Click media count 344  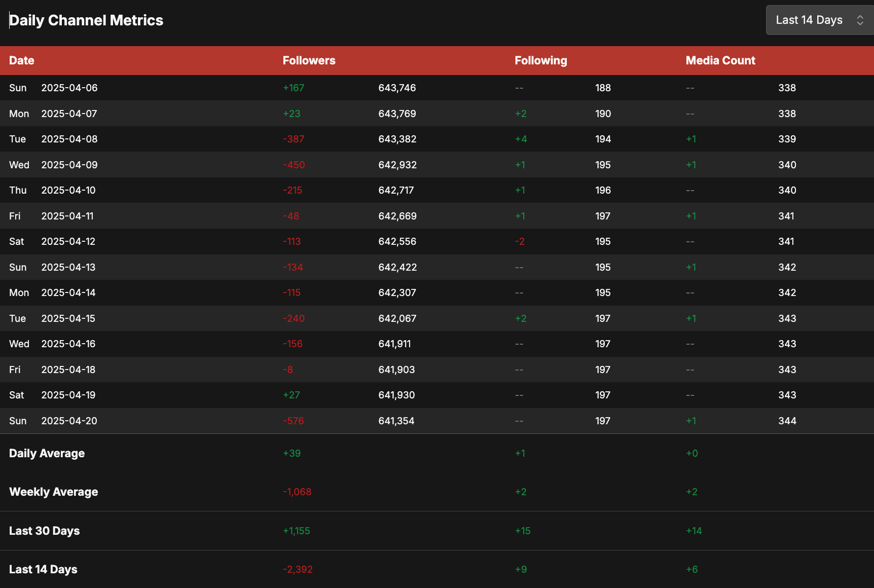pos(787,421)
